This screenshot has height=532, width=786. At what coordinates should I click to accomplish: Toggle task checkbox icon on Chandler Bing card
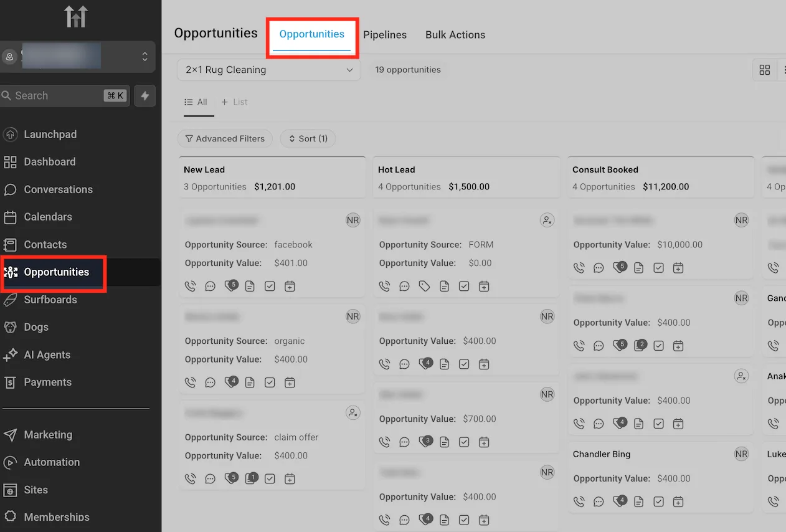tap(658, 501)
